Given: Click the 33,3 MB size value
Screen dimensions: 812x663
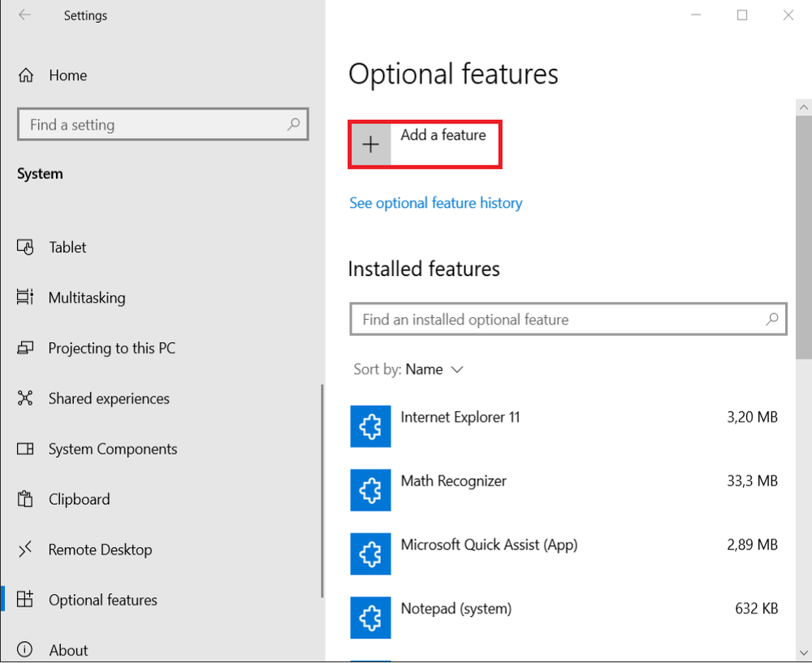Looking at the screenshot, I should tap(752, 481).
